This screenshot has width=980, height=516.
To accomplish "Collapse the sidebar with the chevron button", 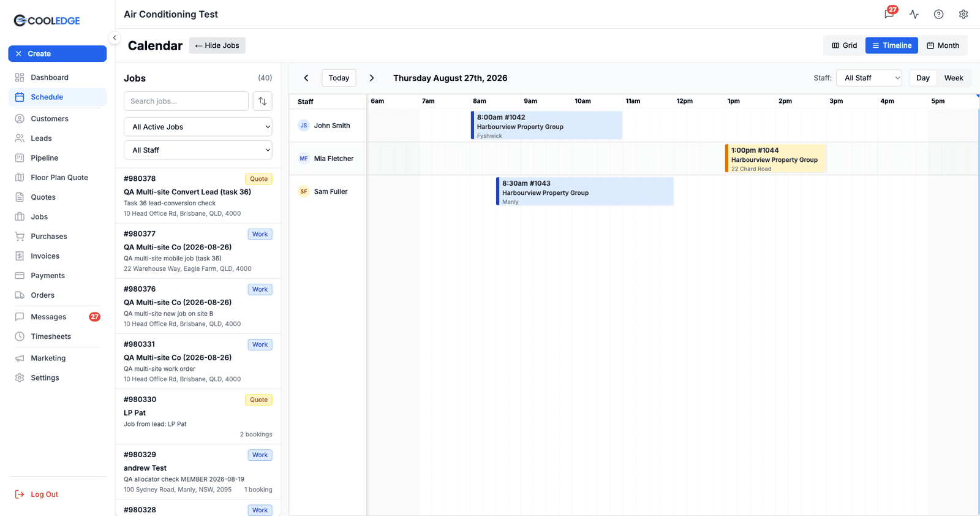I will 115,38.
